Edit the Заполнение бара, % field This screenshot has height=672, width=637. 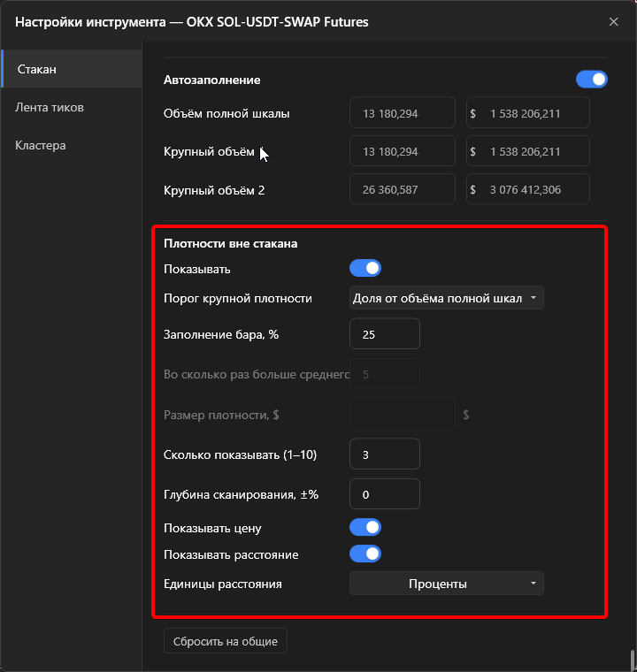[385, 334]
